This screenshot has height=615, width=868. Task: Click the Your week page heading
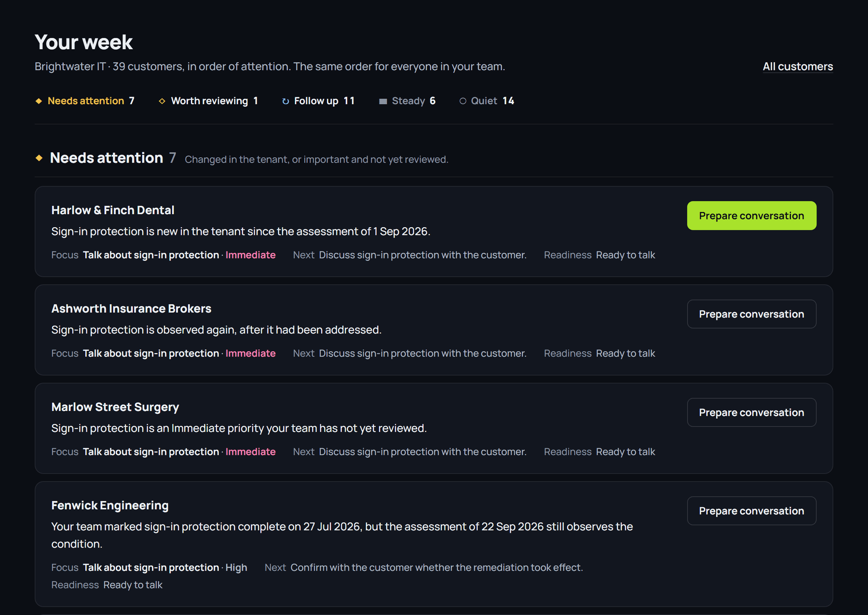coord(83,42)
